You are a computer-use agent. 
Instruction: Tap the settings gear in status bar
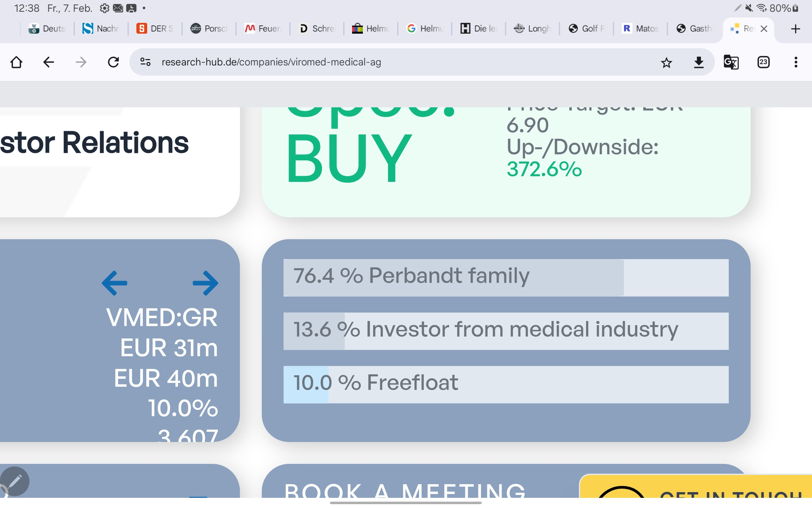click(105, 8)
